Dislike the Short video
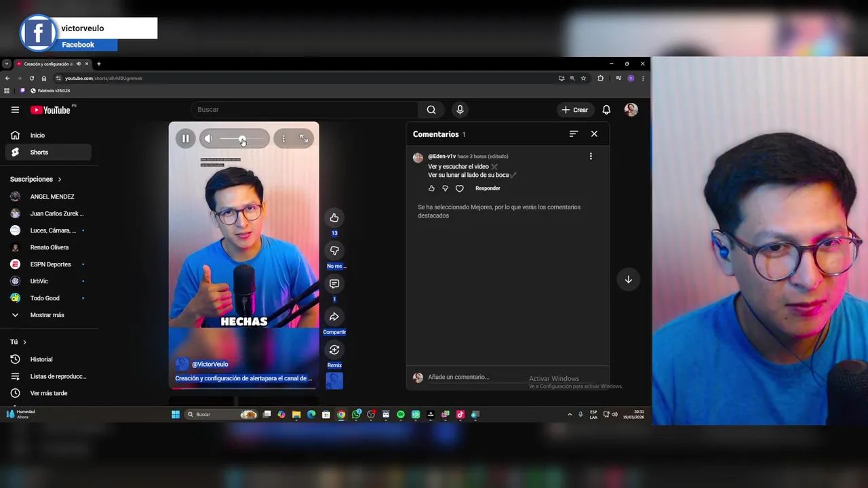 [334, 251]
